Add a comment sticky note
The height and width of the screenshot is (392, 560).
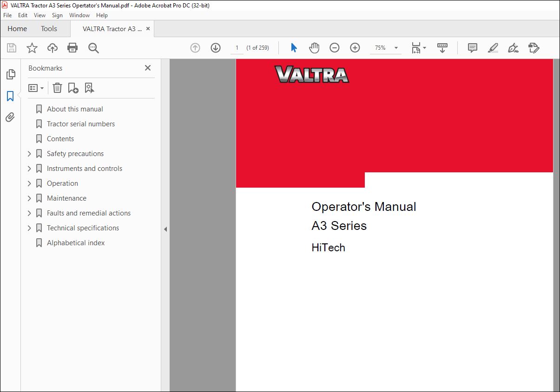point(473,48)
